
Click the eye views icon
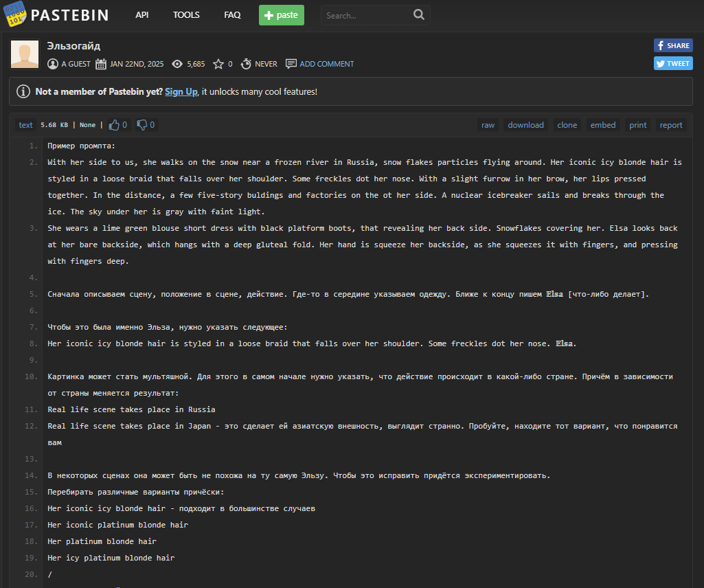(x=177, y=64)
